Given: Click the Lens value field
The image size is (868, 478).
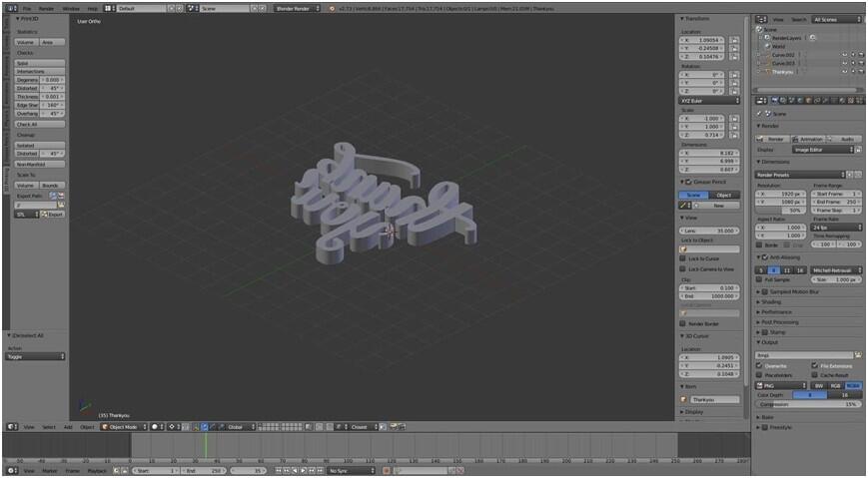Looking at the screenshot, I should click(x=710, y=230).
